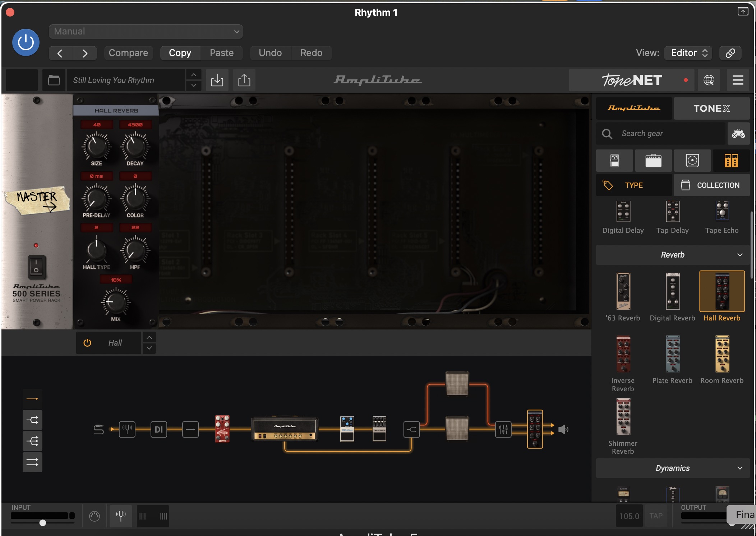This screenshot has height=536, width=756.
Task: Toggle the plugin power bypass button
Action: (26, 42)
